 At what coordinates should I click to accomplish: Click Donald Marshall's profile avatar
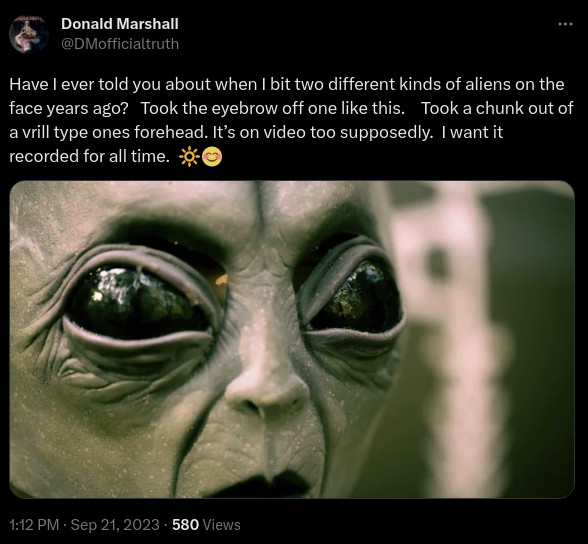tap(29, 34)
